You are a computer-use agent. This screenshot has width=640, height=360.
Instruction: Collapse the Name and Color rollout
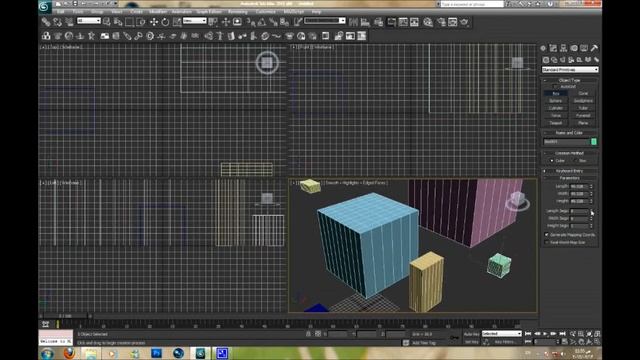569,133
